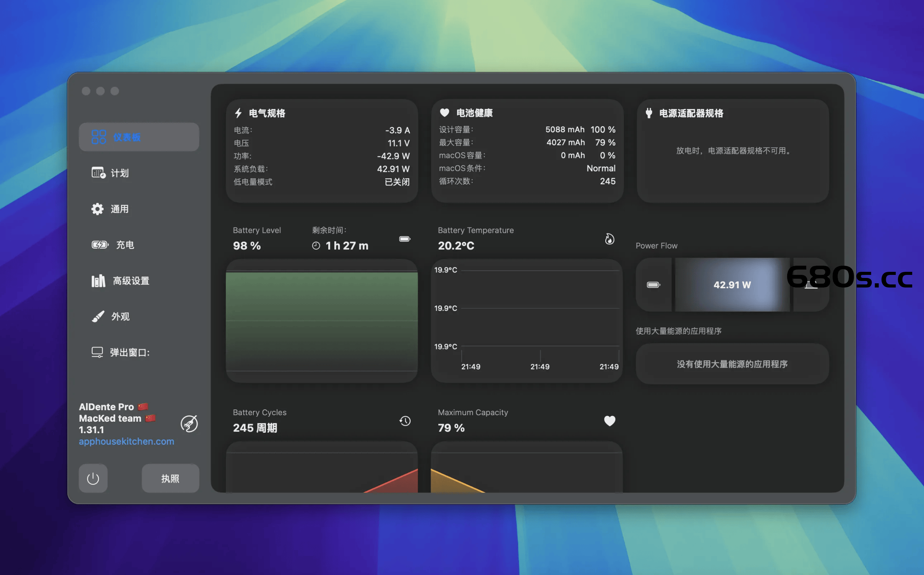Click the battery icon next to remaining time
The width and height of the screenshot is (924, 575).
[404, 239]
